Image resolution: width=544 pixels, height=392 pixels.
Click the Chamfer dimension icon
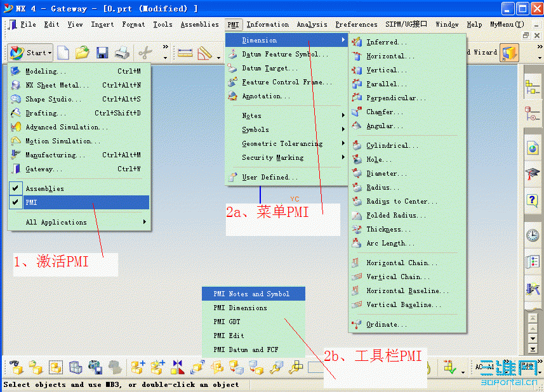point(357,112)
